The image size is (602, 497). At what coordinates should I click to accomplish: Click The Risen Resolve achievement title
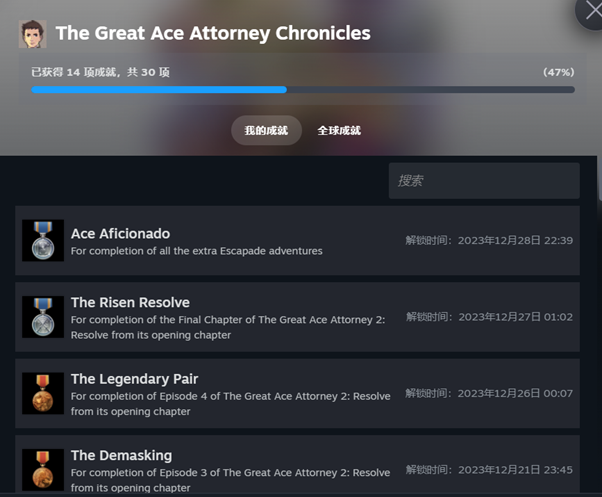point(130,302)
